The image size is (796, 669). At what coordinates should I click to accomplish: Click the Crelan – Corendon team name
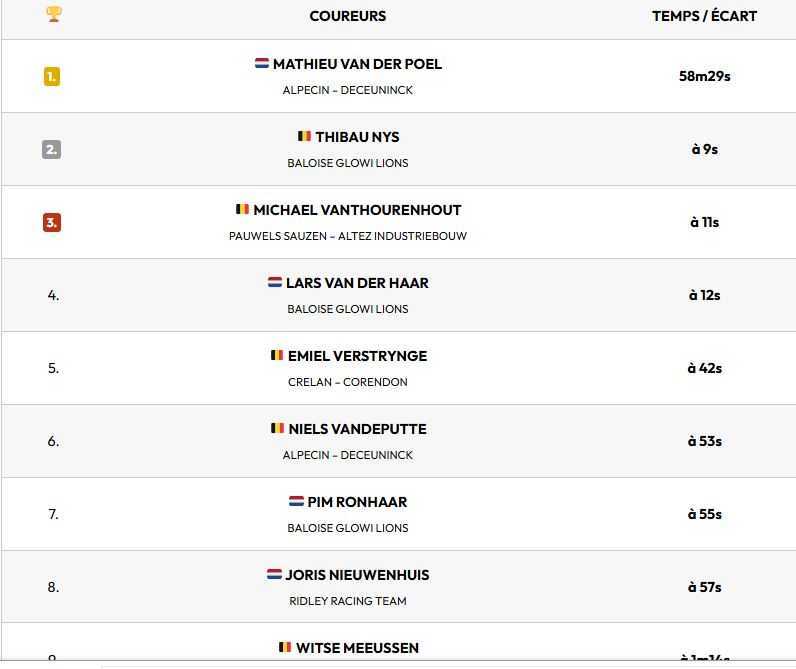coord(348,382)
